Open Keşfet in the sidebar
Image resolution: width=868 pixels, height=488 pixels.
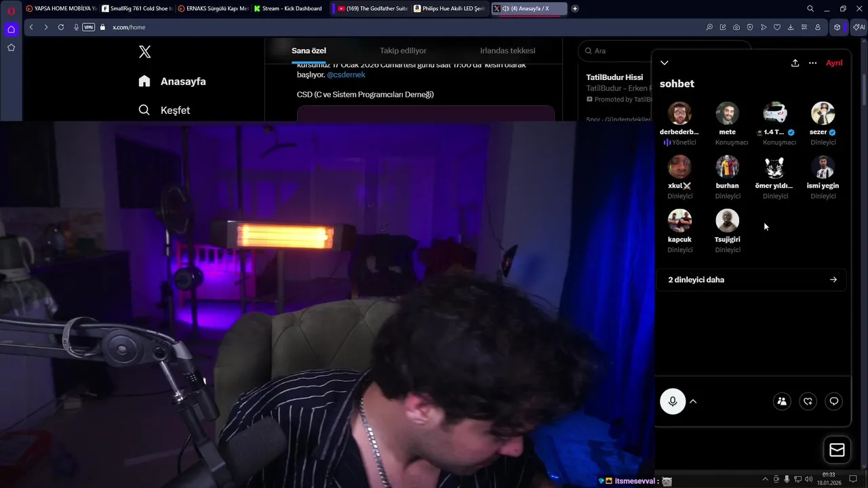pos(164,110)
